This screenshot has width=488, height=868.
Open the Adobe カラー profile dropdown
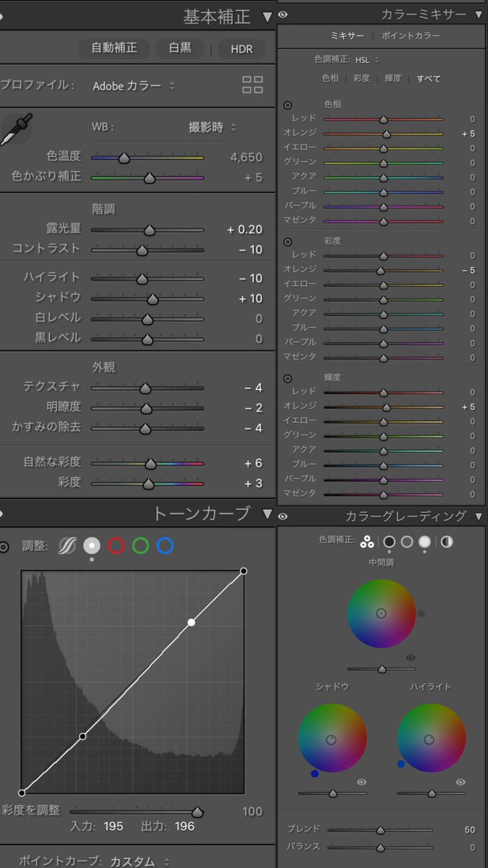click(134, 85)
